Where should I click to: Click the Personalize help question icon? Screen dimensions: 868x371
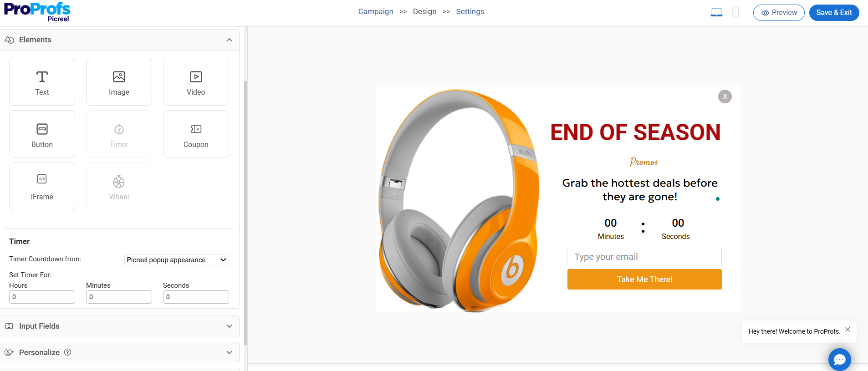[x=68, y=352]
